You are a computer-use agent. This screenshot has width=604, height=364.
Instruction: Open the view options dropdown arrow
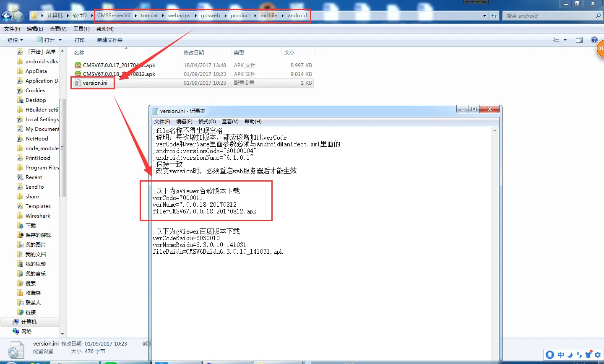click(x=565, y=40)
